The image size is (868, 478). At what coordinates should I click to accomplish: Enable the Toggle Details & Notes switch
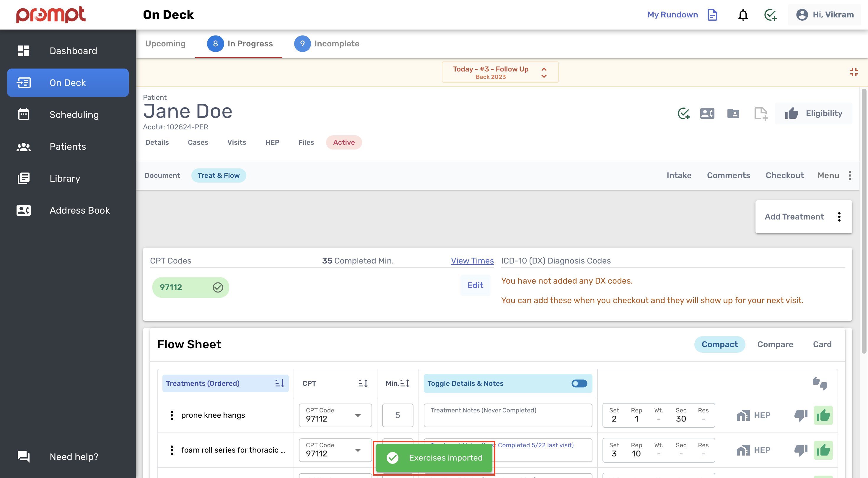click(579, 383)
